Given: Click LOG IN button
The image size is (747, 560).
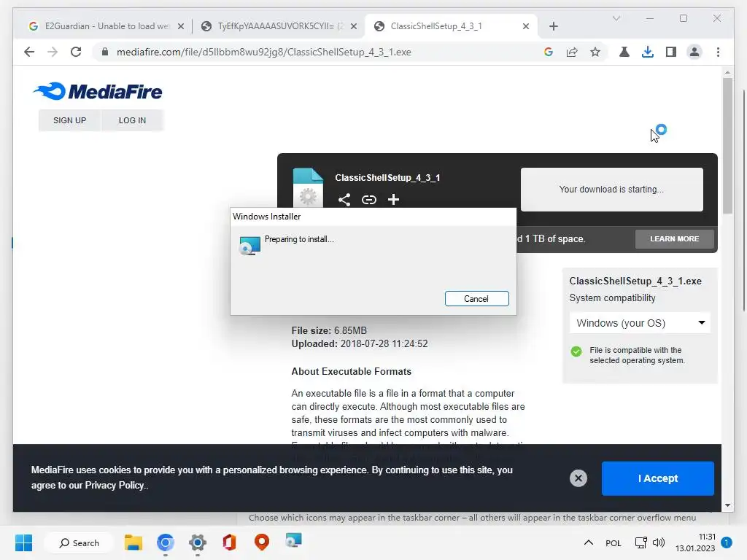Looking at the screenshot, I should (x=132, y=120).
